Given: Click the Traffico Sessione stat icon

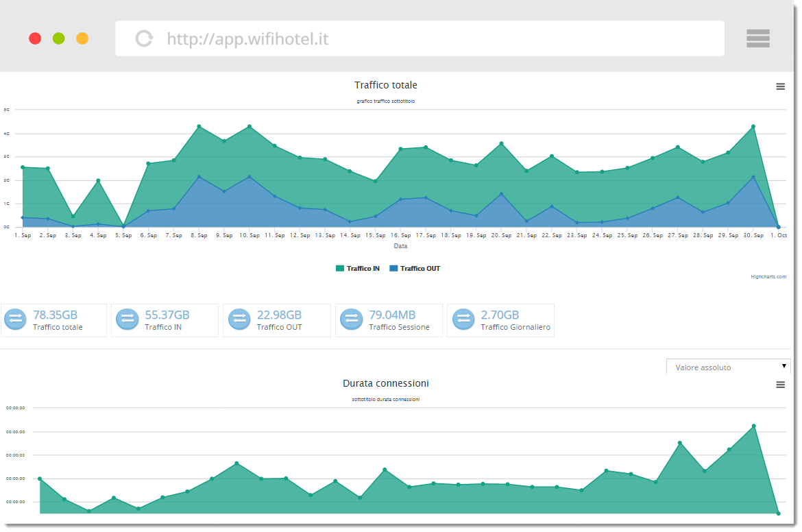Looking at the screenshot, I should tap(351, 319).
